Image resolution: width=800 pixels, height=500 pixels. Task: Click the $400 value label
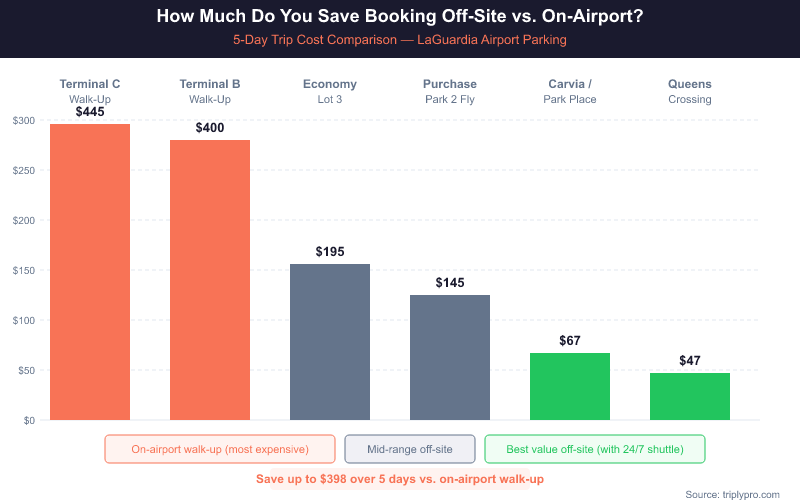tap(210, 127)
